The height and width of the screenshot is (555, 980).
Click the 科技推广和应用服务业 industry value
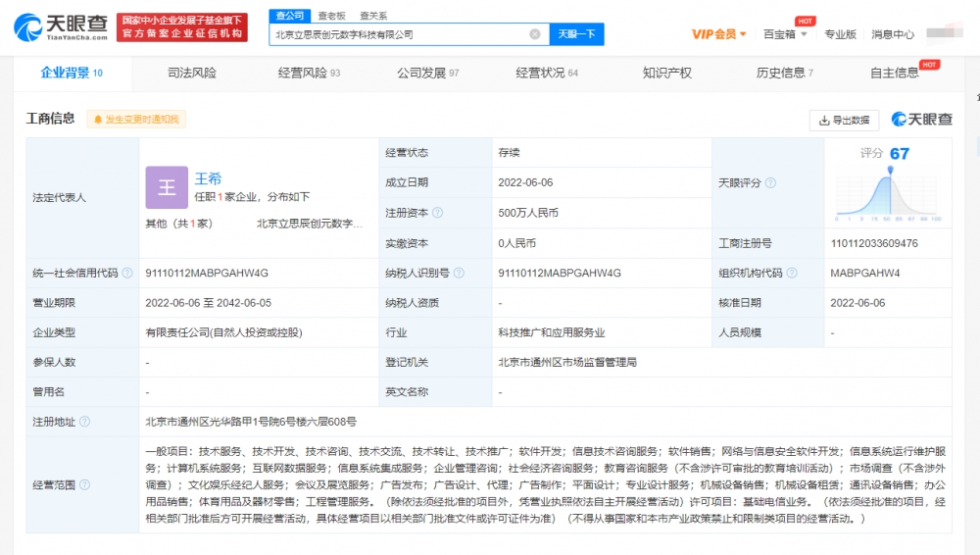coord(551,332)
